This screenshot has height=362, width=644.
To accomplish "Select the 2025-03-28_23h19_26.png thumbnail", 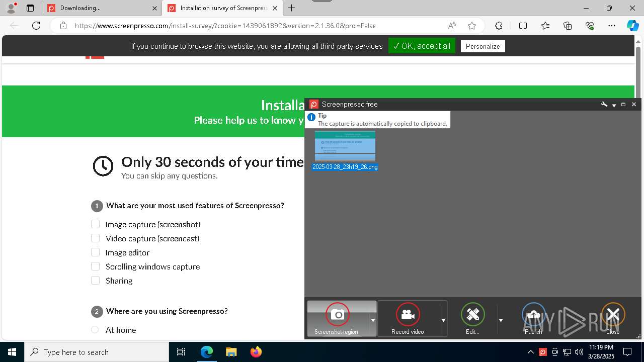I will (345, 146).
